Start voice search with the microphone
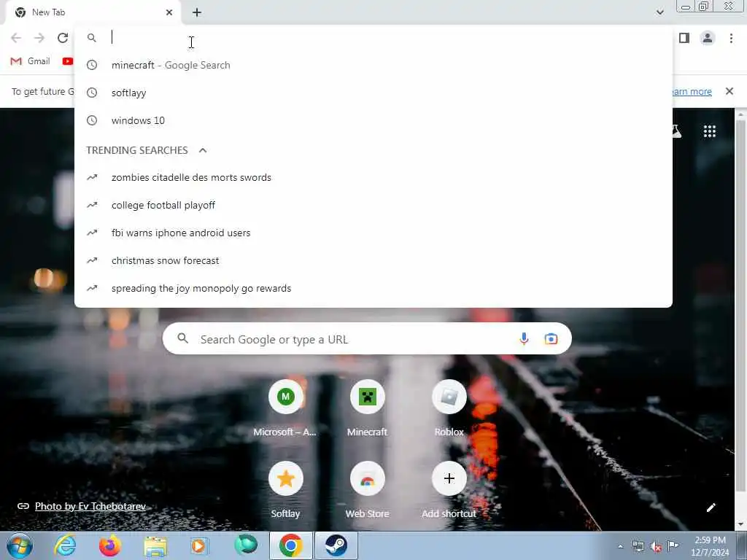Image resolution: width=747 pixels, height=560 pixels. [524, 339]
